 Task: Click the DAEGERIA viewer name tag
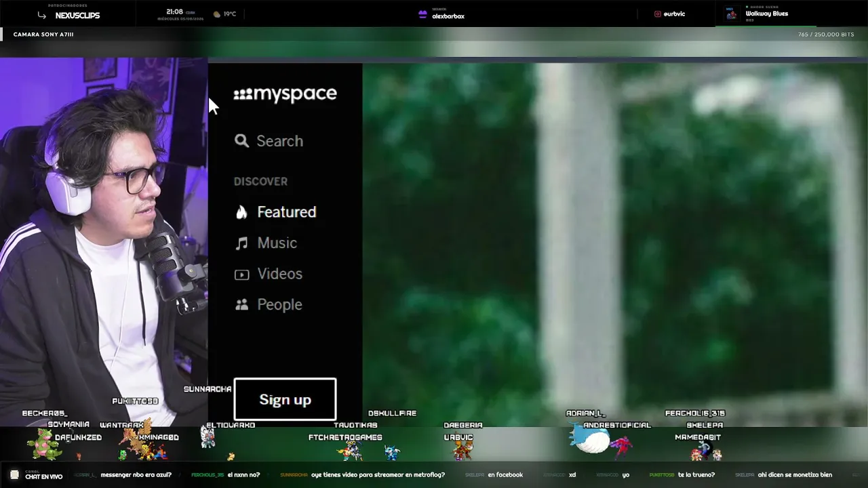point(463,425)
